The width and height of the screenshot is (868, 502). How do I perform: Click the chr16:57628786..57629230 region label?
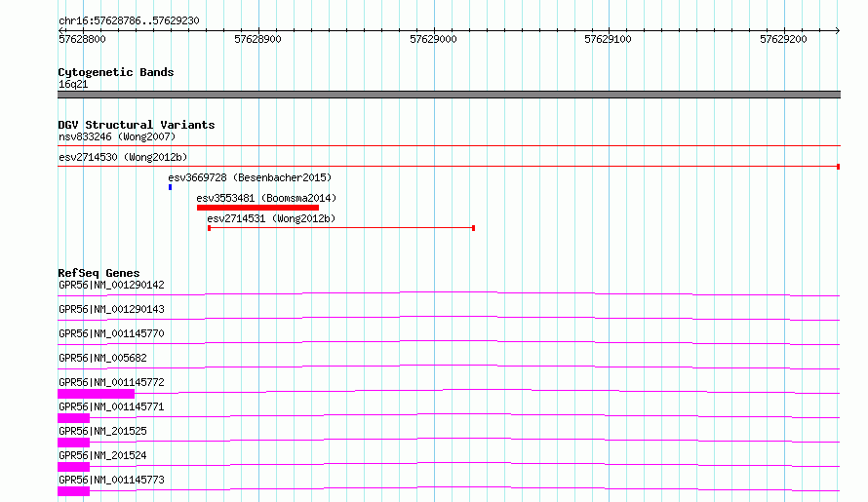pos(129,20)
